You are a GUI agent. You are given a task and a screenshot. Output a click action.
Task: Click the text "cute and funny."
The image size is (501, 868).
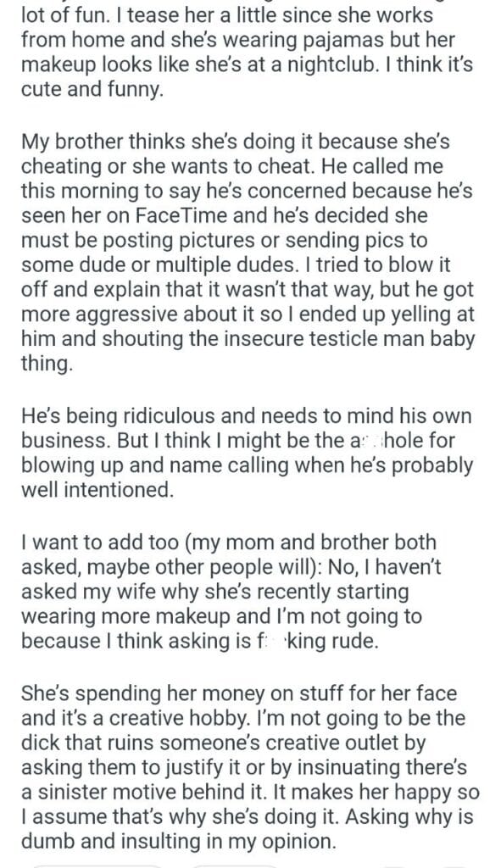[92, 89]
